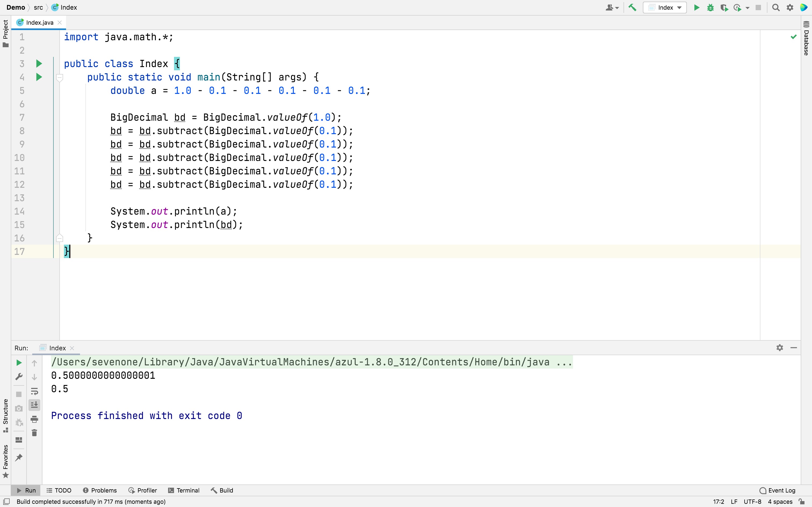The image size is (812, 507).
Task: Run with Coverage from top toolbar
Action: click(x=724, y=8)
